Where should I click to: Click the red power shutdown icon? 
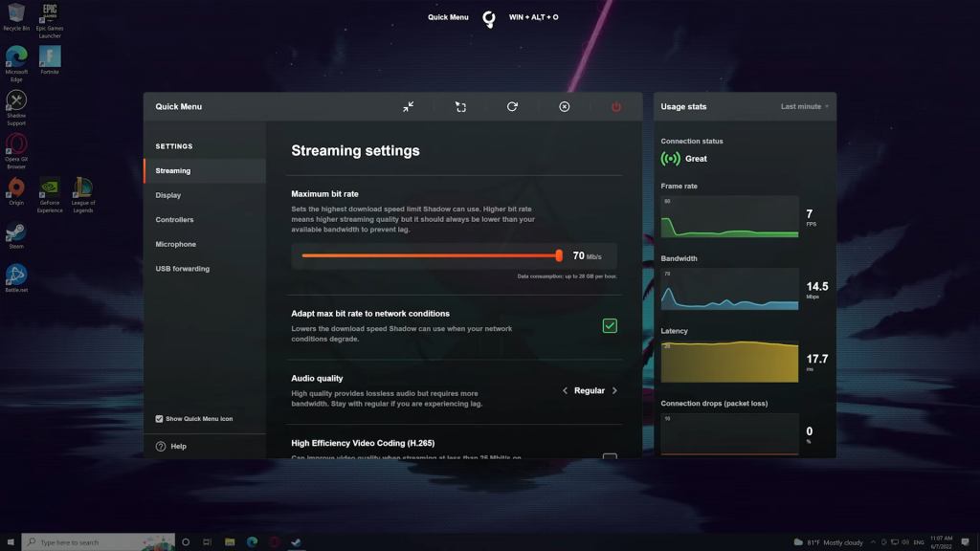616,107
